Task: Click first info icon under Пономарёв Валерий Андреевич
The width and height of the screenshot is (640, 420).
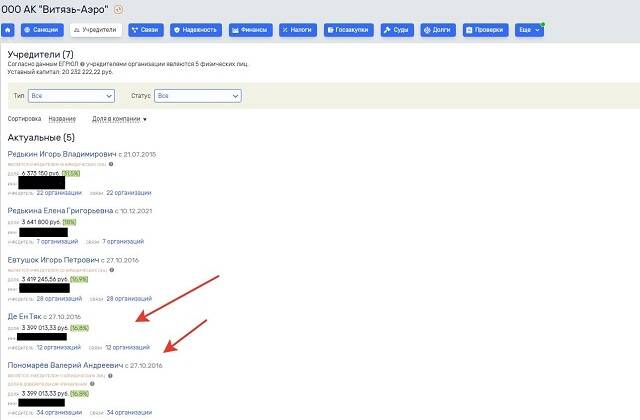Action: point(110,376)
